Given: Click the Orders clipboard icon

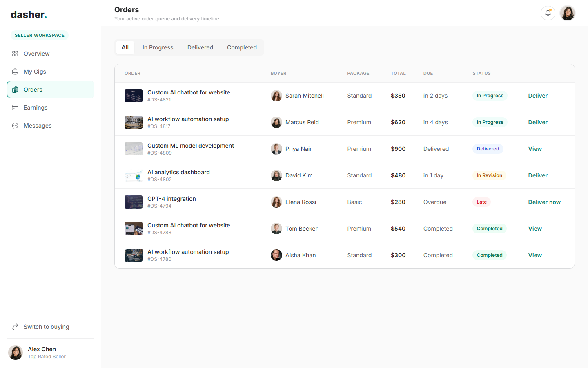Looking at the screenshot, I should point(15,90).
